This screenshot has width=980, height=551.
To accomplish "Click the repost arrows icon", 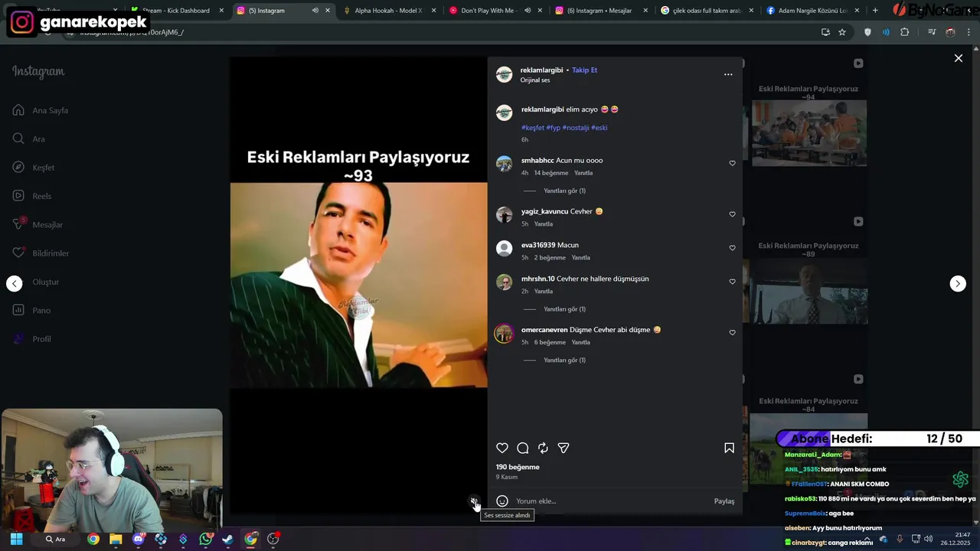I will coord(543,448).
